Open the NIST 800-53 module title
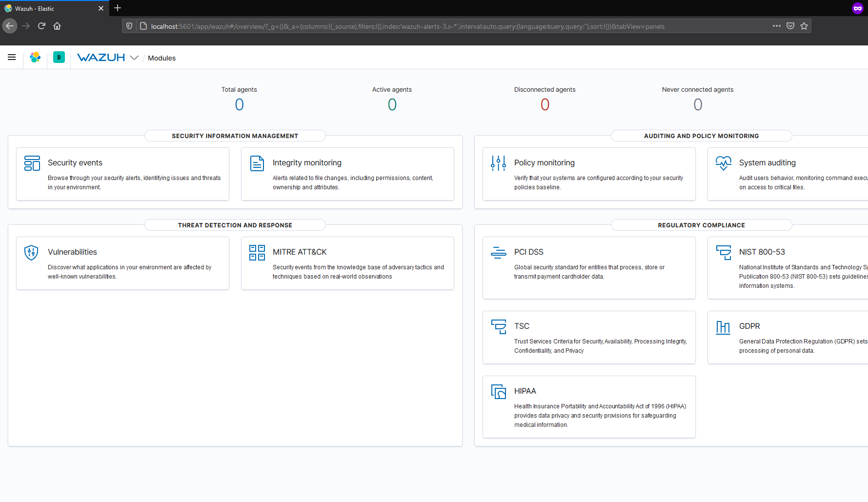 (762, 252)
